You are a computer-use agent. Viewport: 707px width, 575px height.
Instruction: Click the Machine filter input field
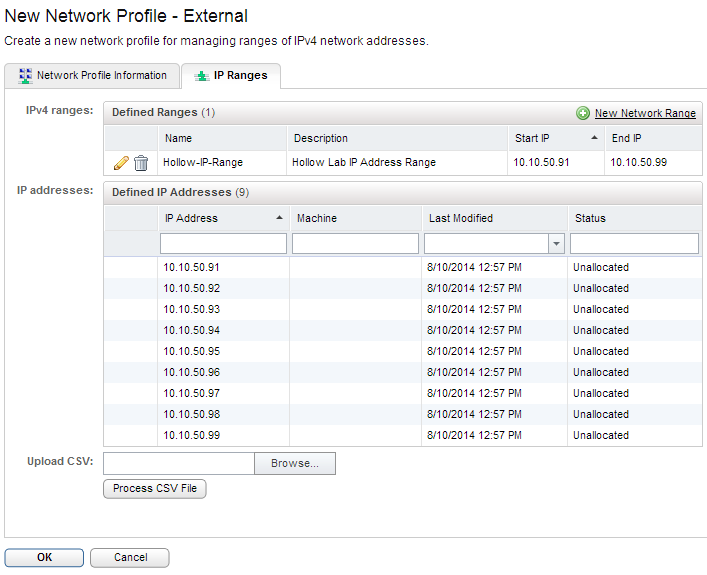pyautogui.click(x=355, y=244)
